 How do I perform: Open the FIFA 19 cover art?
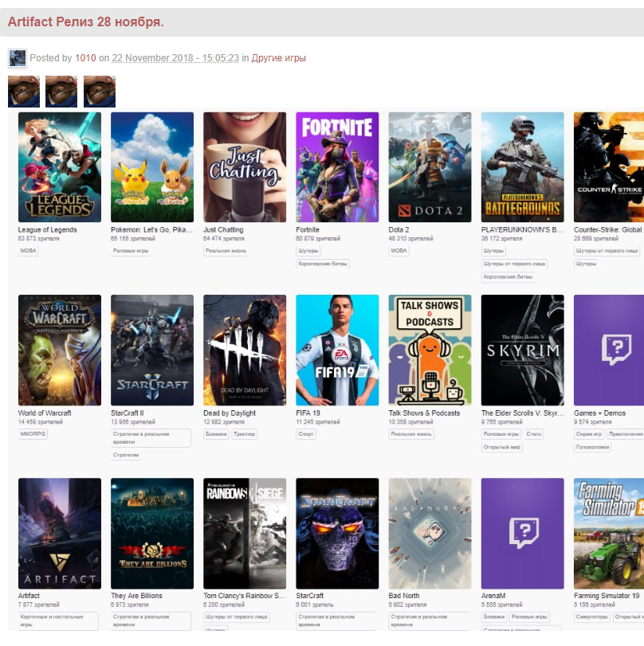(x=337, y=350)
